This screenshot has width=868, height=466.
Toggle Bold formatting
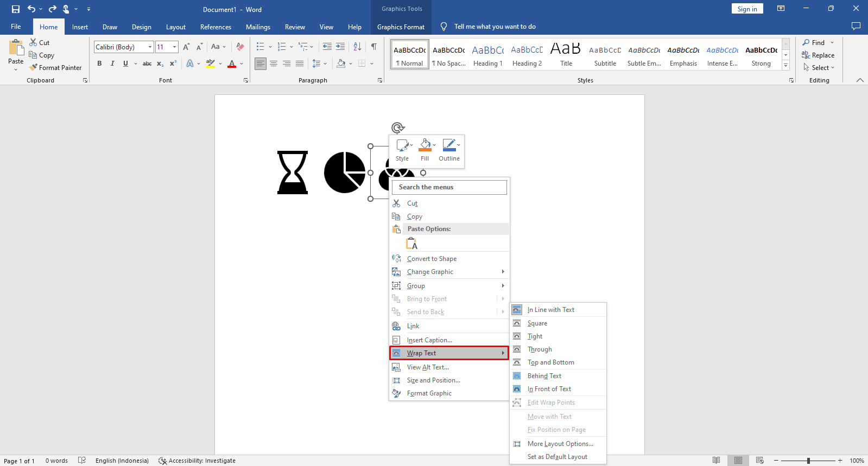[99, 63]
